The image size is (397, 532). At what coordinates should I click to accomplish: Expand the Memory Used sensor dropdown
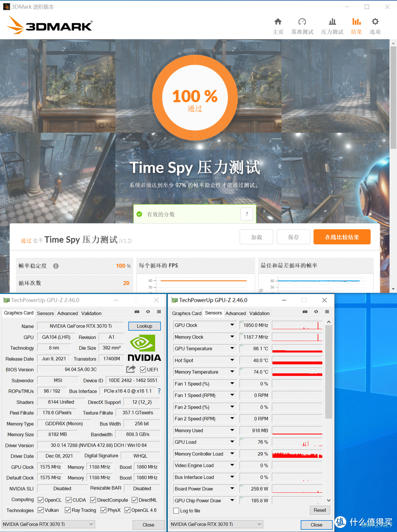click(232, 430)
